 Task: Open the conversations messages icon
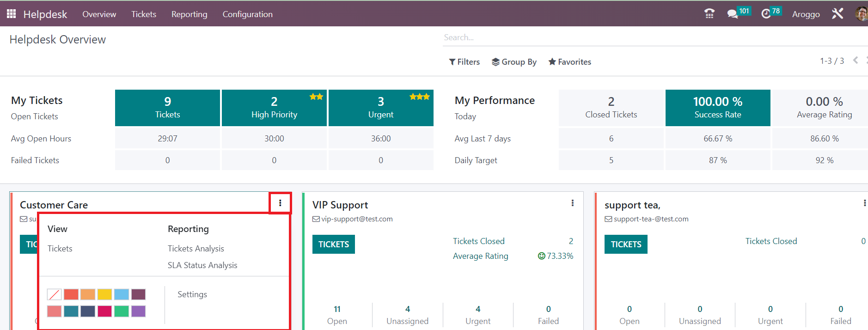(733, 14)
